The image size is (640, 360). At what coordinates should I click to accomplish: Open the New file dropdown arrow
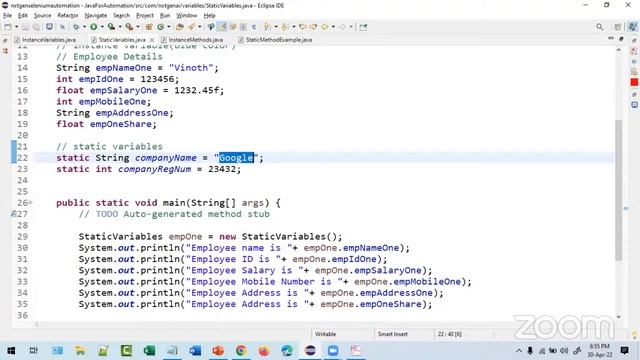click(16, 27)
